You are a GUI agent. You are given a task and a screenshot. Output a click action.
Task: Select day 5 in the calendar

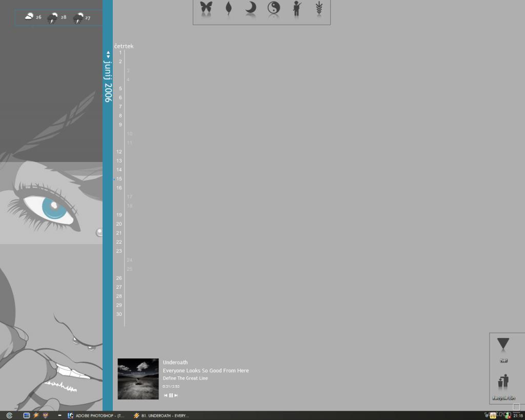[120, 89]
